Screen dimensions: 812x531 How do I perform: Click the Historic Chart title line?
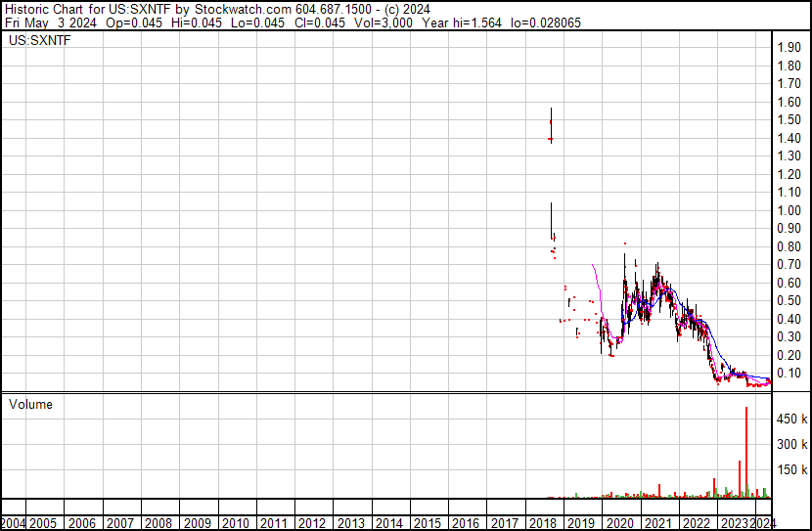coord(217,10)
